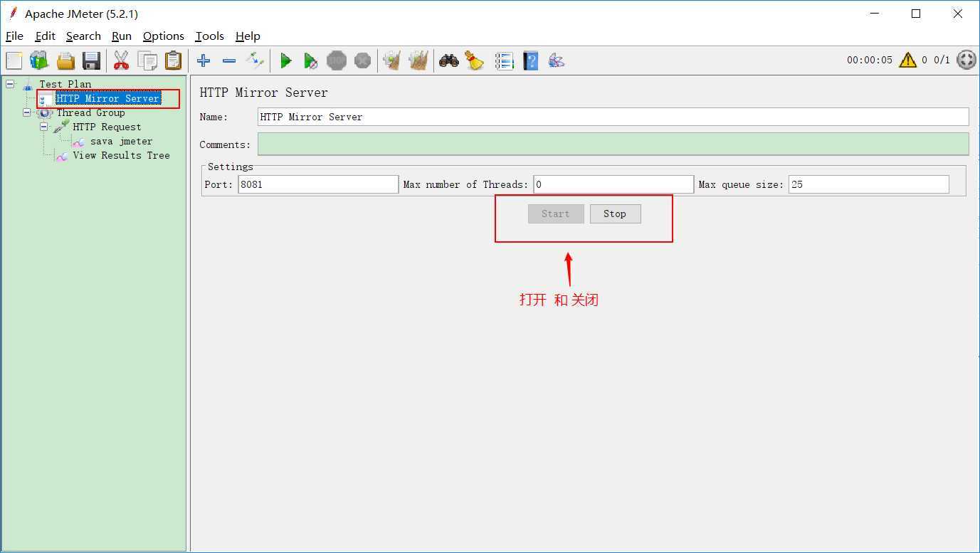This screenshot has width=980, height=553.
Task: Click the Comments input field
Action: (x=613, y=144)
